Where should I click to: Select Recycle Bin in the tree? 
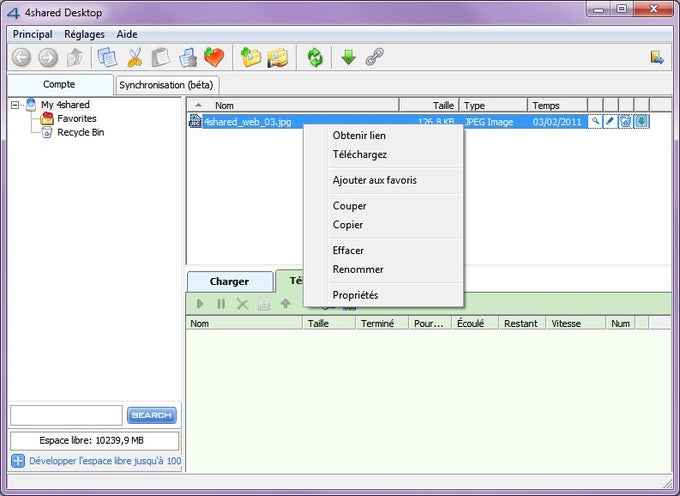[x=81, y=132]
